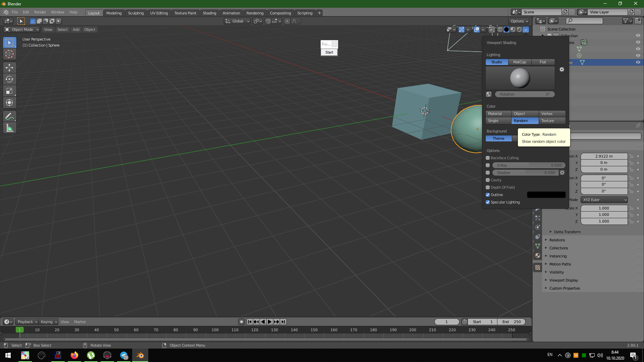Choose the Scale tool
644x362 pixels.
coord(9,91)
